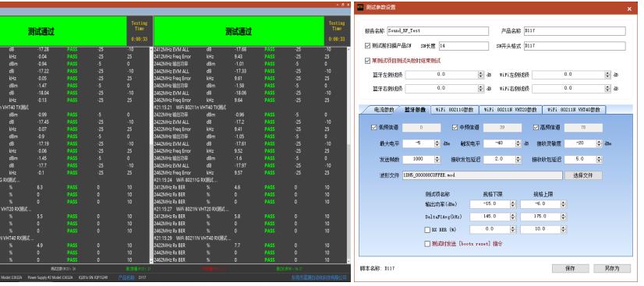This screenshot has width=644, height=286.
Task: Toggle the 低频信道 checkbox
Action: pos(373,128)
